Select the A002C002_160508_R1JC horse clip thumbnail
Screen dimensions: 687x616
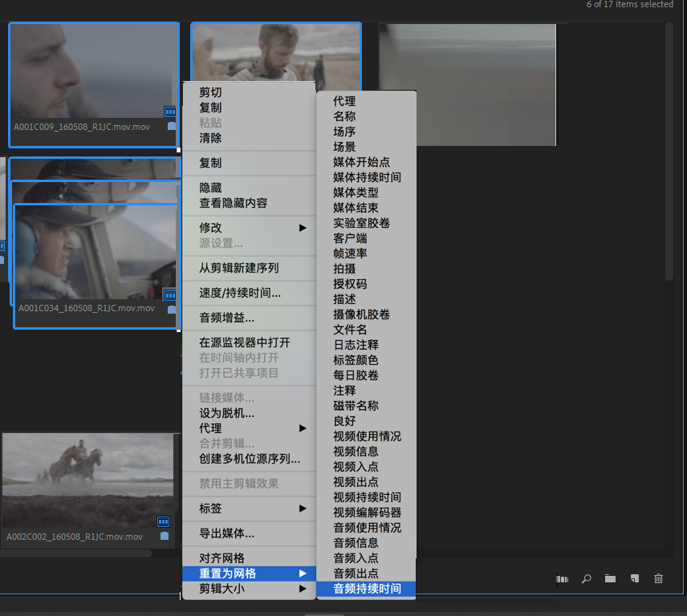pyautogui.click(x=88, y=480)
